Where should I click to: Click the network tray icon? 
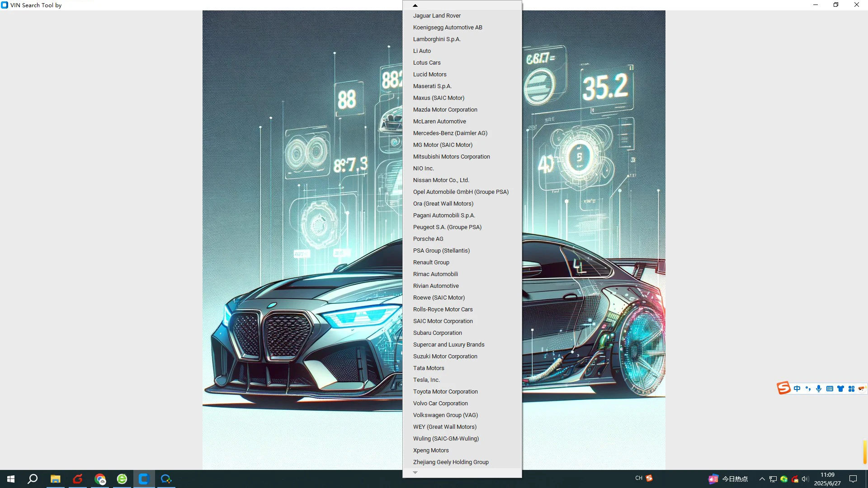pos(773,479)
